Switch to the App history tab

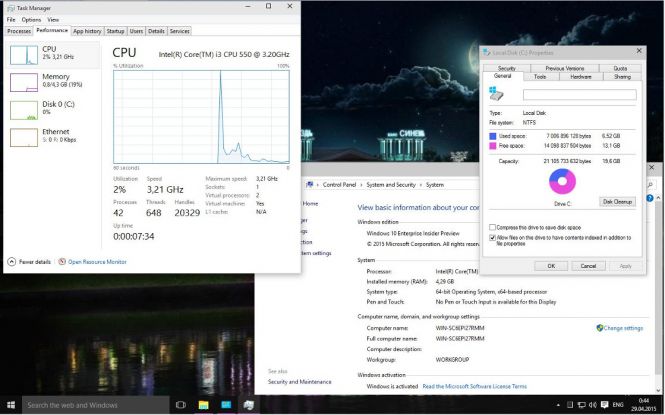click(x=87, y=31)
